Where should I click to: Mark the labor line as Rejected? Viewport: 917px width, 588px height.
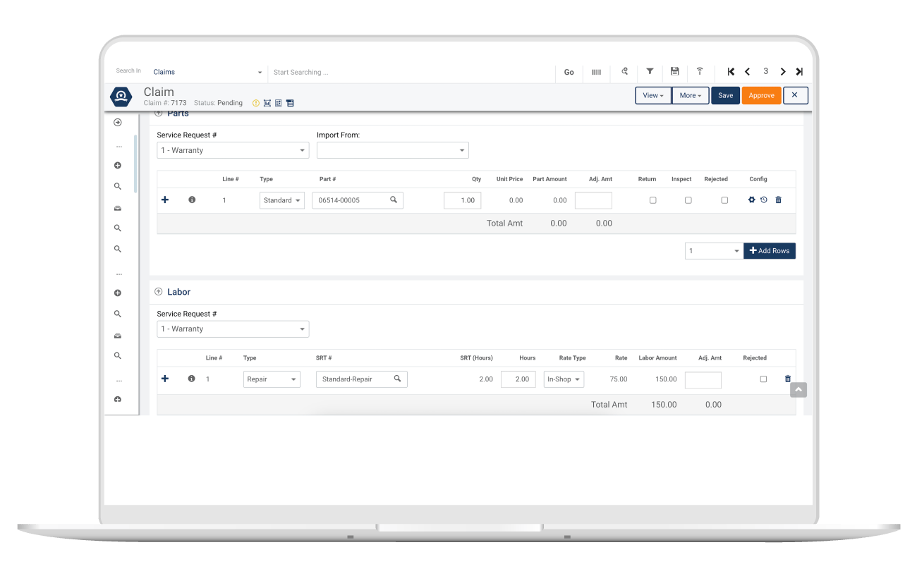point(763,379)
